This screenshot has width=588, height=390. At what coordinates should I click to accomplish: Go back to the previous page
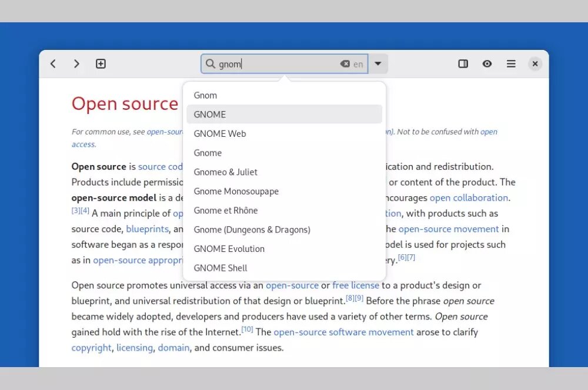54,63
